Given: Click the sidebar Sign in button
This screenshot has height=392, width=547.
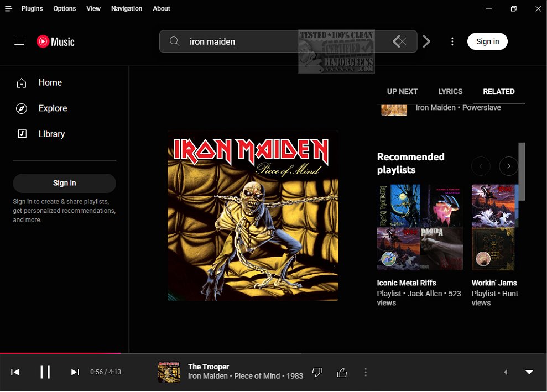Looking at the screenshot, I should (x=65, y=183).
